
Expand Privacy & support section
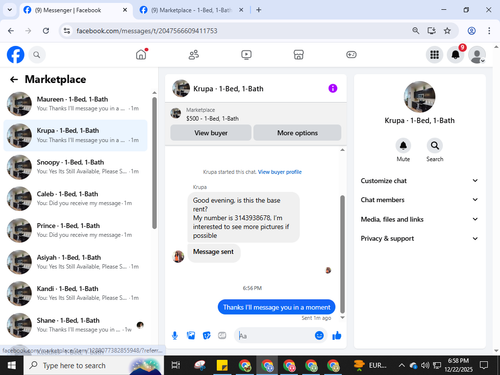click(x=419, y=238)
